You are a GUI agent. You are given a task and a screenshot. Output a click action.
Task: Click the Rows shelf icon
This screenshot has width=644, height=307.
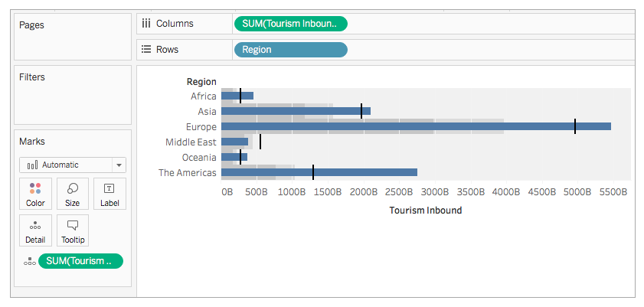pos(146,49)
